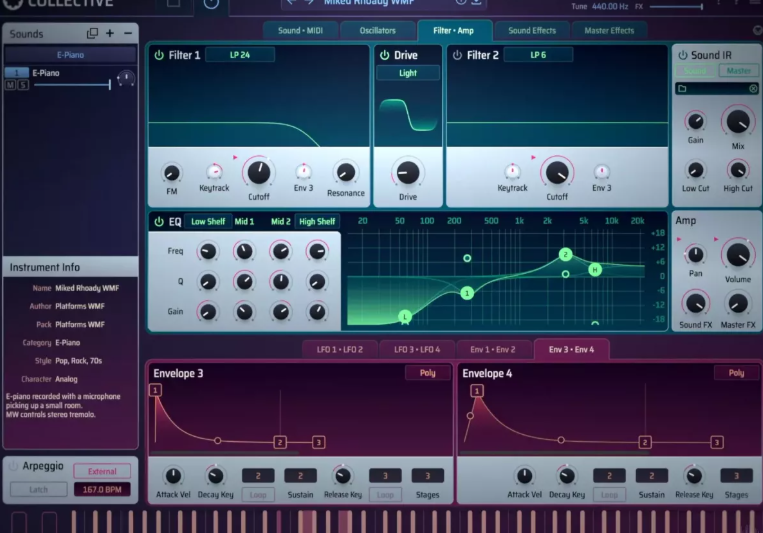Image resolution: width=763 pixels, height=533 pixels.
Task: Select Mid 1 EQ band button
Action: pyautogui.click(x=244, y=221)
